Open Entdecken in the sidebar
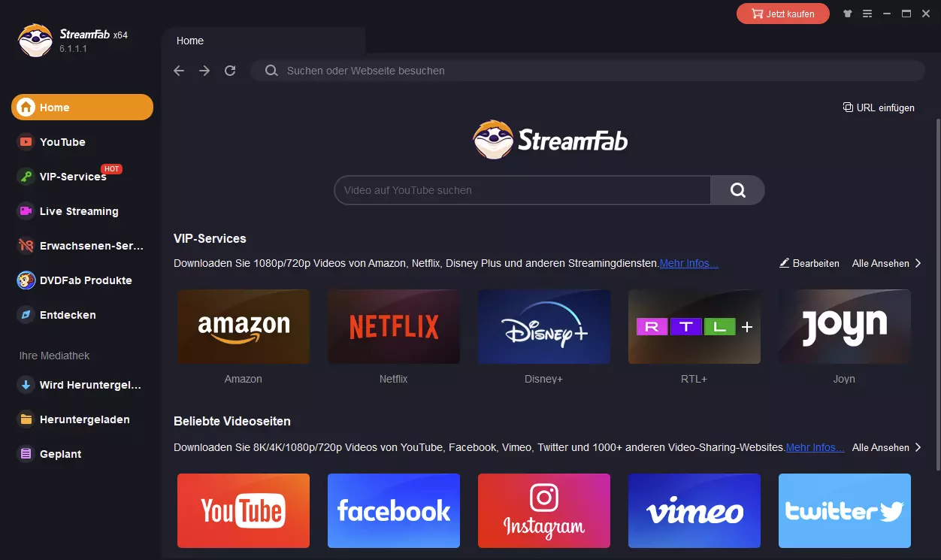Viewport: 941px width, 560px height. click(x=68, y=315)
